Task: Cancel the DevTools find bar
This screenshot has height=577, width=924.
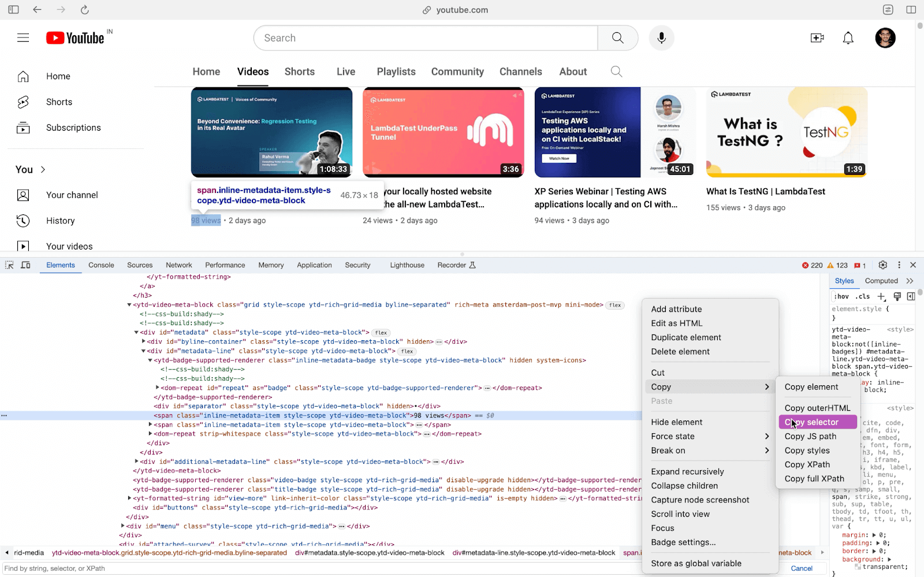Action: [x=801, y=568]
